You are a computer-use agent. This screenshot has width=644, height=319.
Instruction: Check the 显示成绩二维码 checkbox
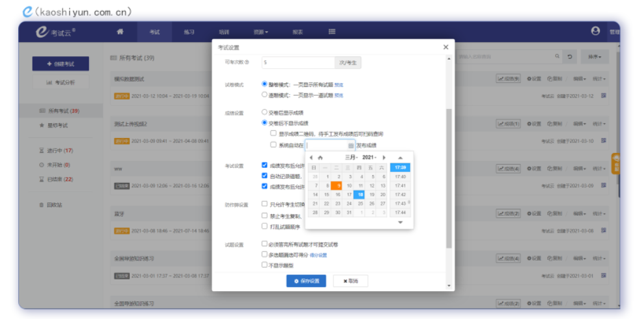[x=274, y=134]
